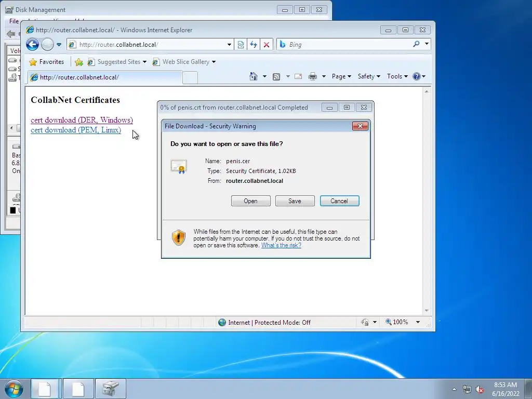532x399 pixels.
Task: Click the Disk Management taskbar icon
Action: click(x=111, y=389)
